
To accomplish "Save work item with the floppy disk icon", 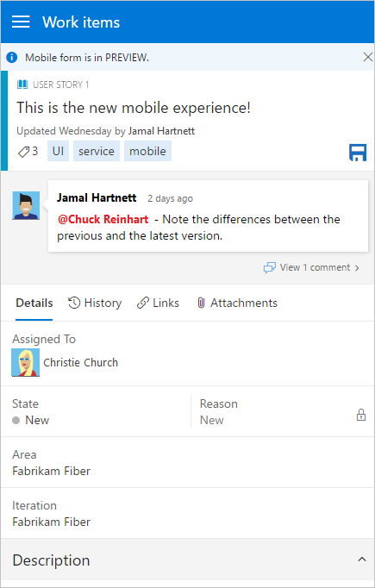I will pyautogui.click(x=358, y=153).
